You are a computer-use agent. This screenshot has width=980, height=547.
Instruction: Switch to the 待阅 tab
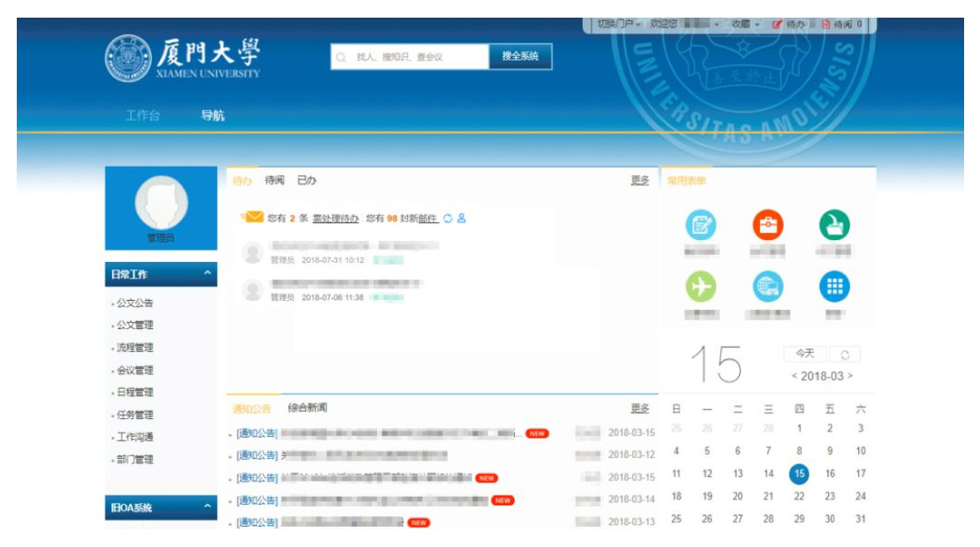[x=275, y=181]
